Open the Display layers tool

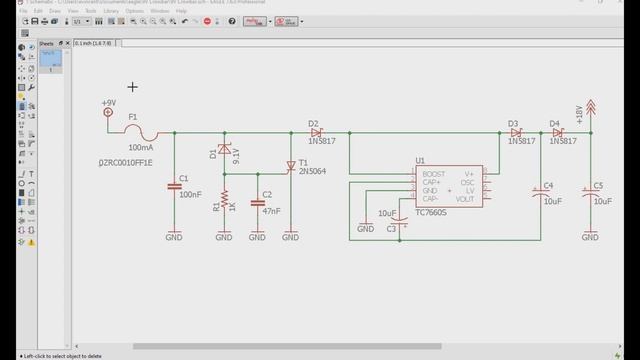[x=22, y=57]
